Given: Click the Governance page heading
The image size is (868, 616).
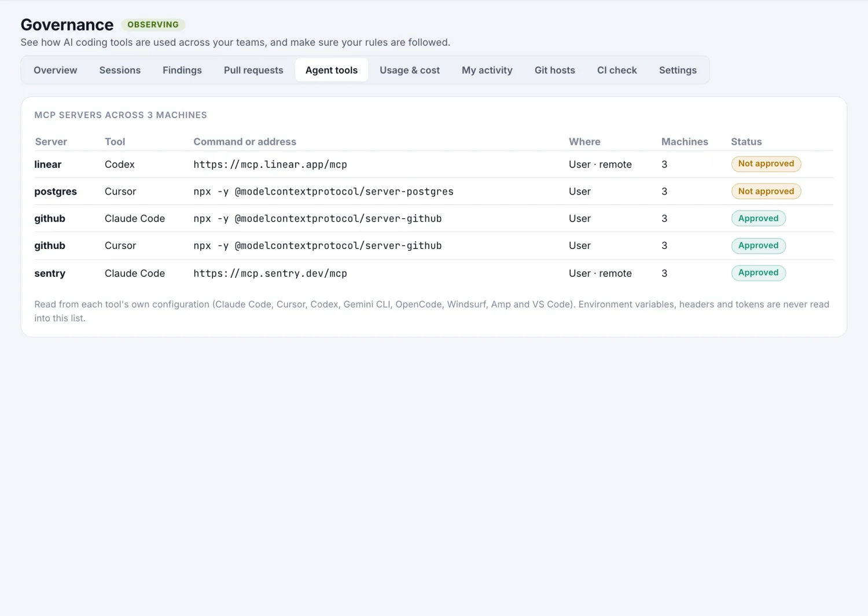Looking at the screenshot, I should [67, 25].
